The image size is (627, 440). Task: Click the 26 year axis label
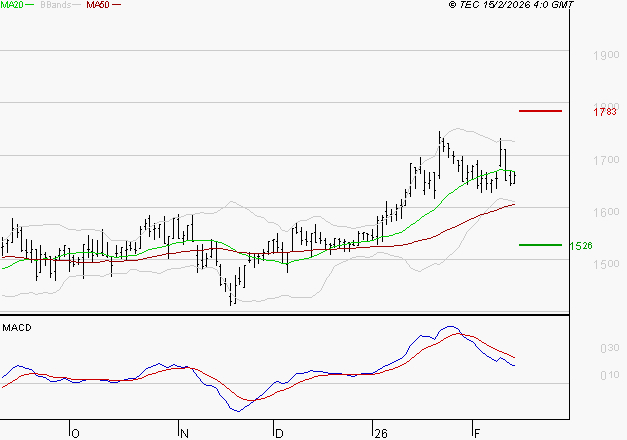click(381, 433)
